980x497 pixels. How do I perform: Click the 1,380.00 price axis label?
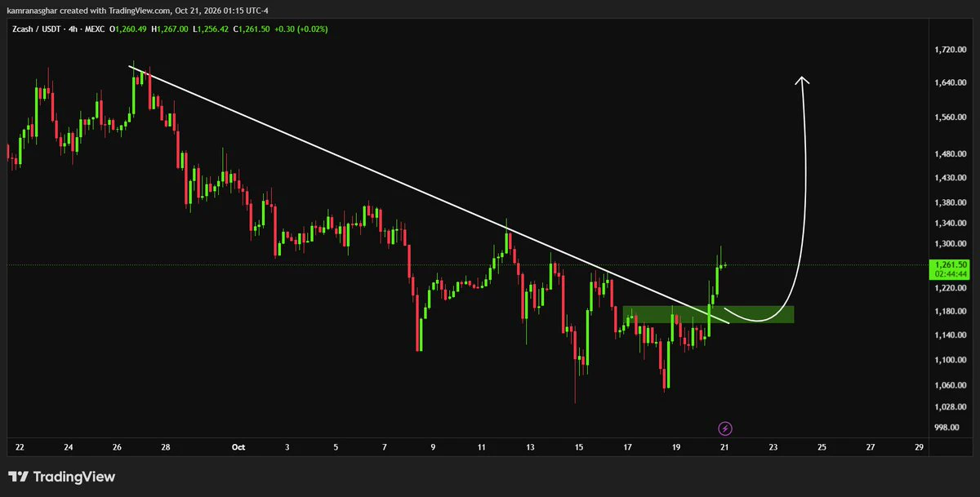pyautogui.click(x=951, y=203)
